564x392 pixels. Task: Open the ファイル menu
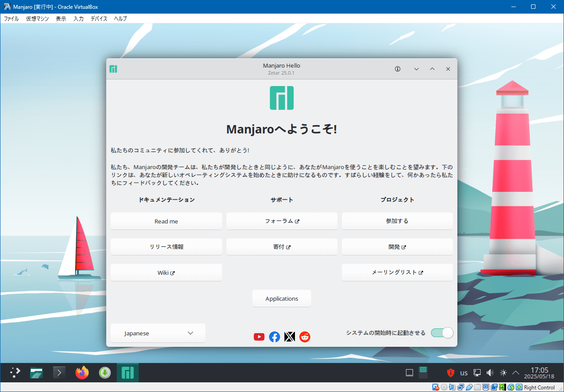(11, 19)
